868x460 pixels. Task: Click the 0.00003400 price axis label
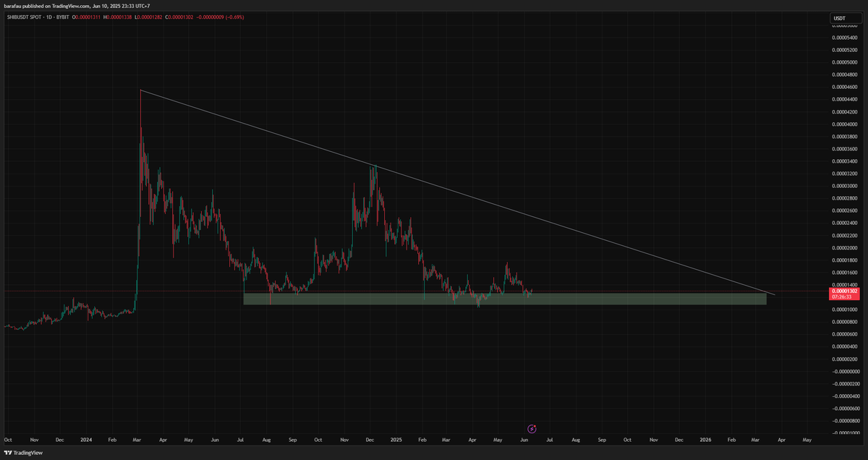coord(843,161)
